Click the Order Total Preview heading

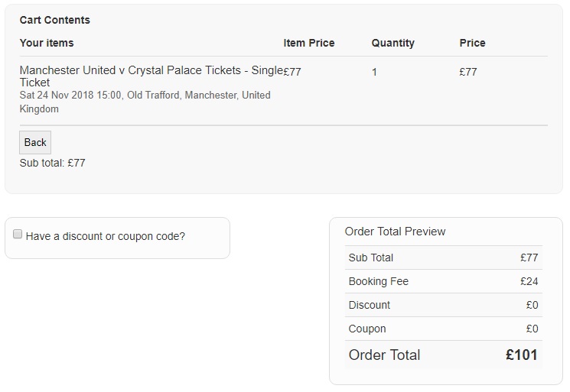coord(395,232)
